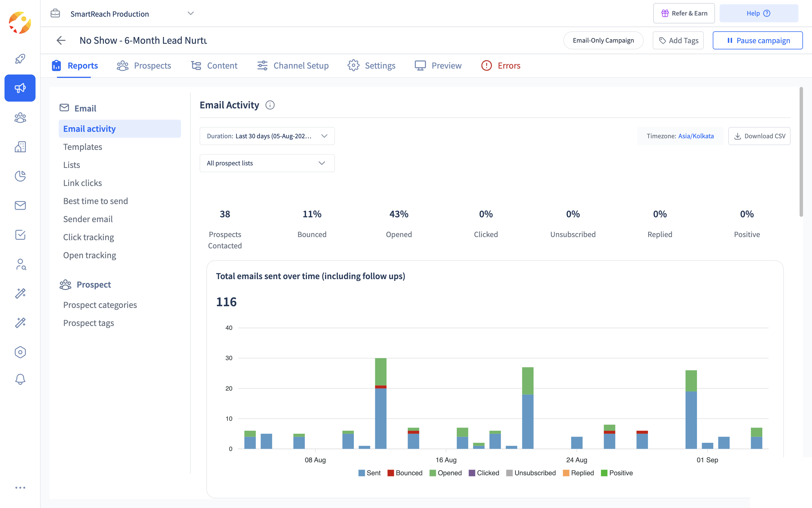Switch to the Prospects tab

(x=144, y=65)
